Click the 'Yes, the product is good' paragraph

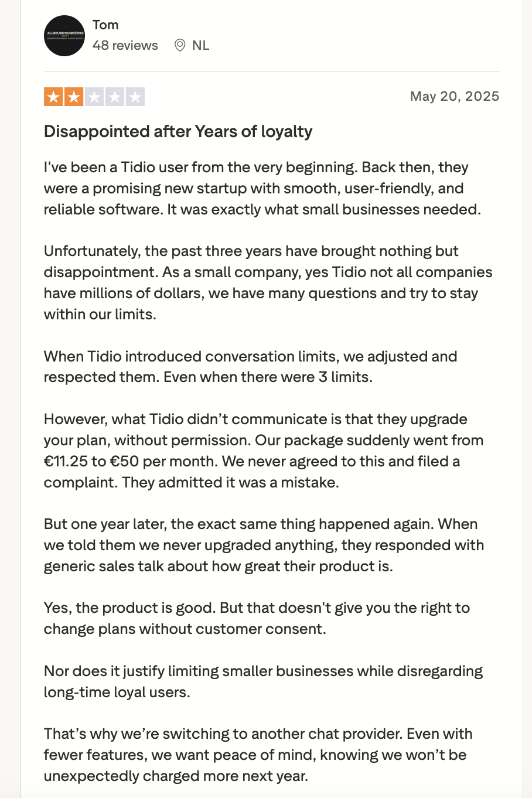(257, 618)
